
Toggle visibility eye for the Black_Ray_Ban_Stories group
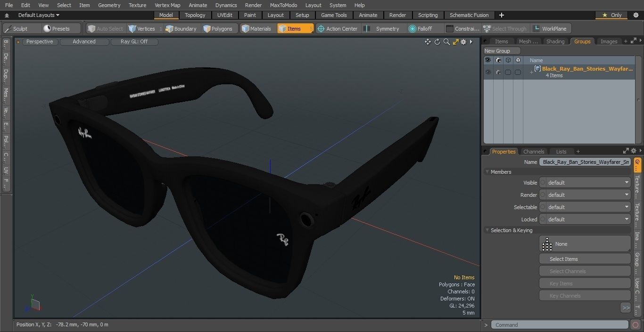coord(488,72)
